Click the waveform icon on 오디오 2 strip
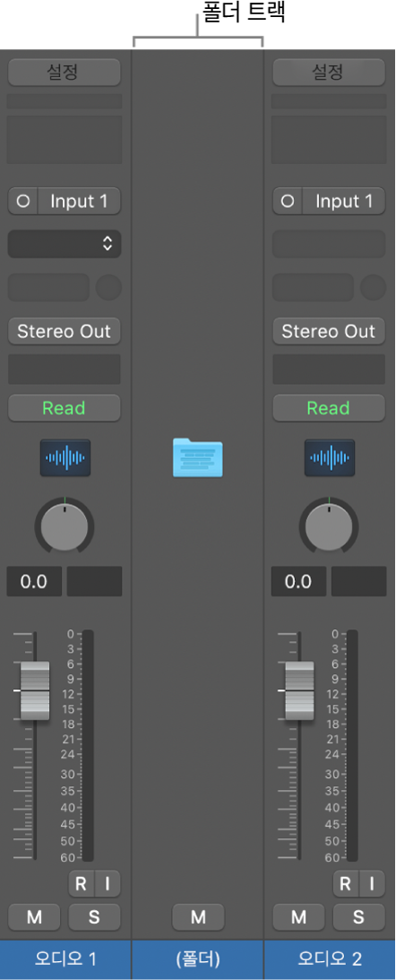 tap(330, 458)
